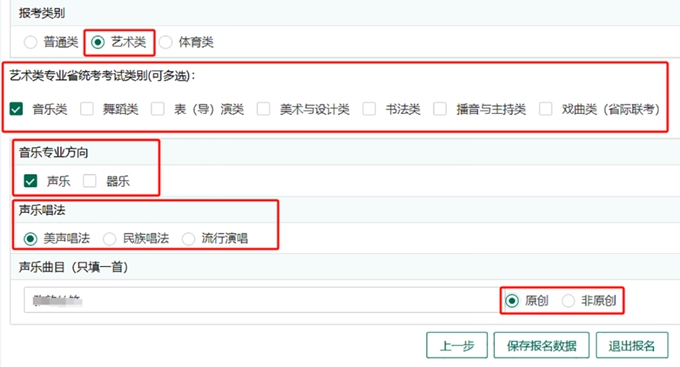Image resolution: width=680 pixels, height=367 pixels.
Task: Choose the 民族唱法 radio button
Action: pos(109,239)
